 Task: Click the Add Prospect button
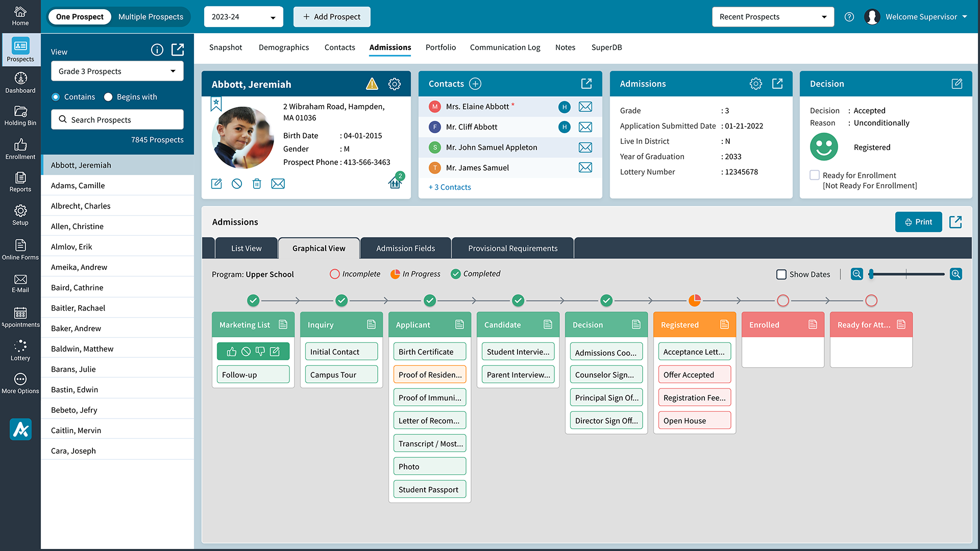[332, 17]
